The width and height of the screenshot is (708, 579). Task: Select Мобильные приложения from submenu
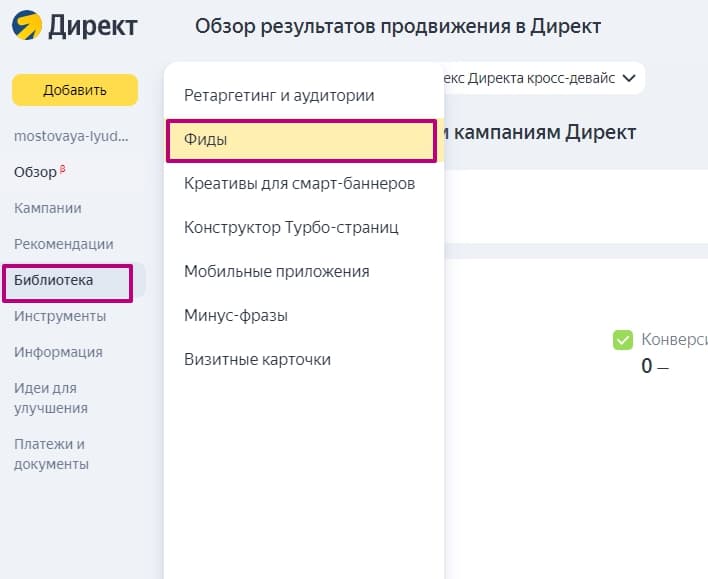(277, 271)
